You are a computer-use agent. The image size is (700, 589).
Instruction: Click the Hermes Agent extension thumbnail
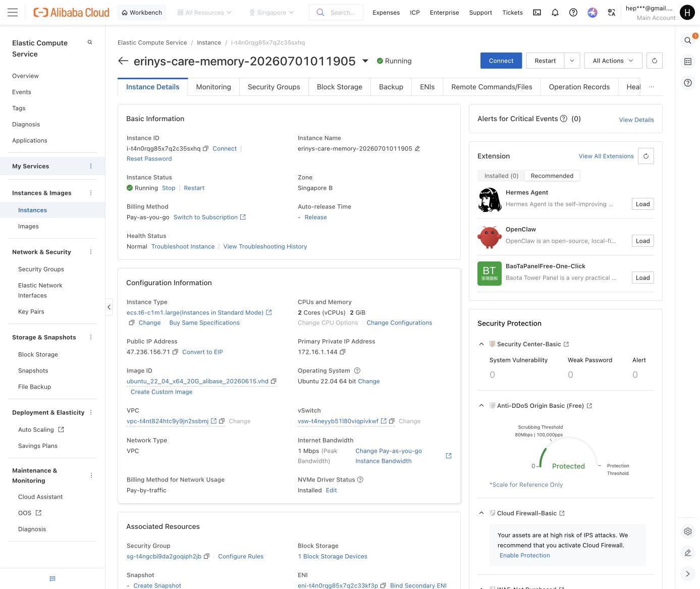(x=490, y=199)
